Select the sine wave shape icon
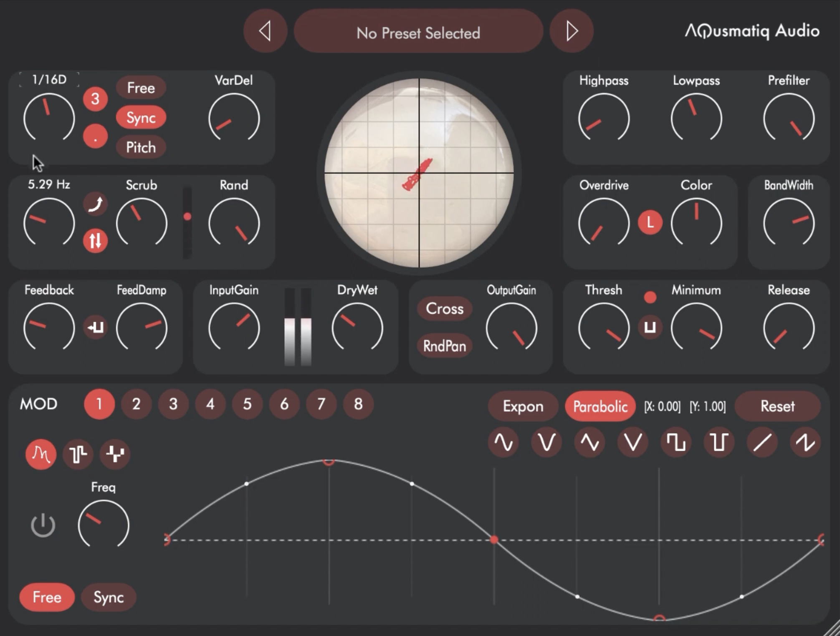The image size is (840, 636). pyautogui.click(x=503, y=442)
